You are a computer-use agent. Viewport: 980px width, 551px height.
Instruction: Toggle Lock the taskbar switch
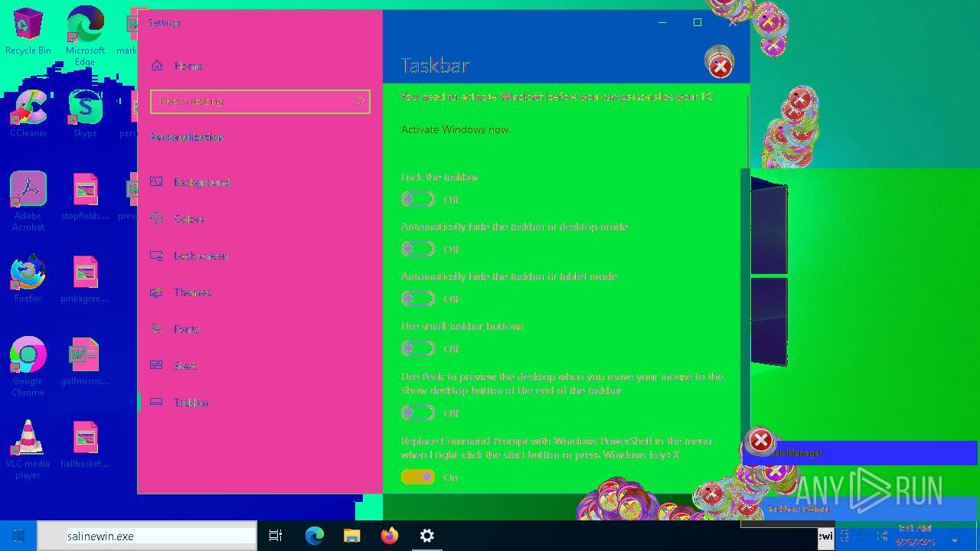[418, 199]
